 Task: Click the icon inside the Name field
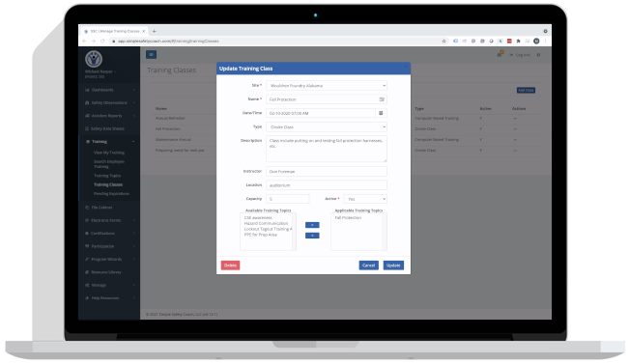(382, 99)
